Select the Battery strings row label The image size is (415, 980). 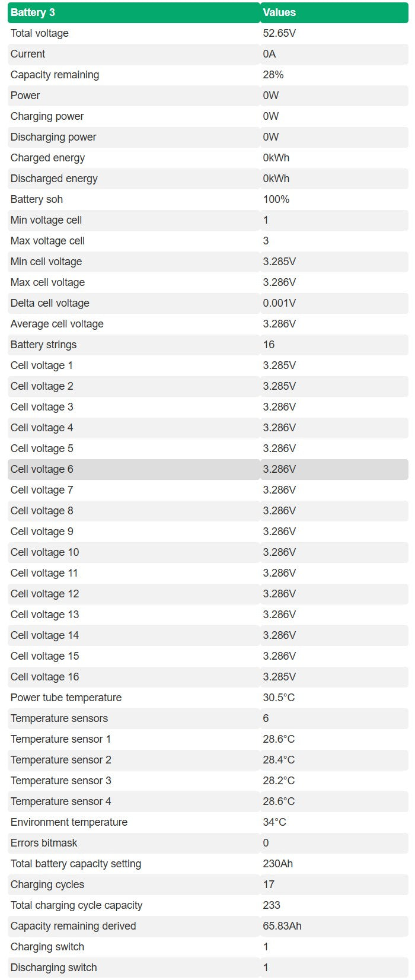pos(43,345)
